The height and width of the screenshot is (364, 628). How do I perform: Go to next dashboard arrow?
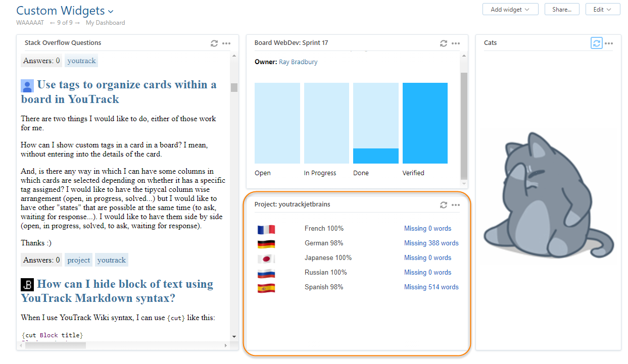coord(77,23)
